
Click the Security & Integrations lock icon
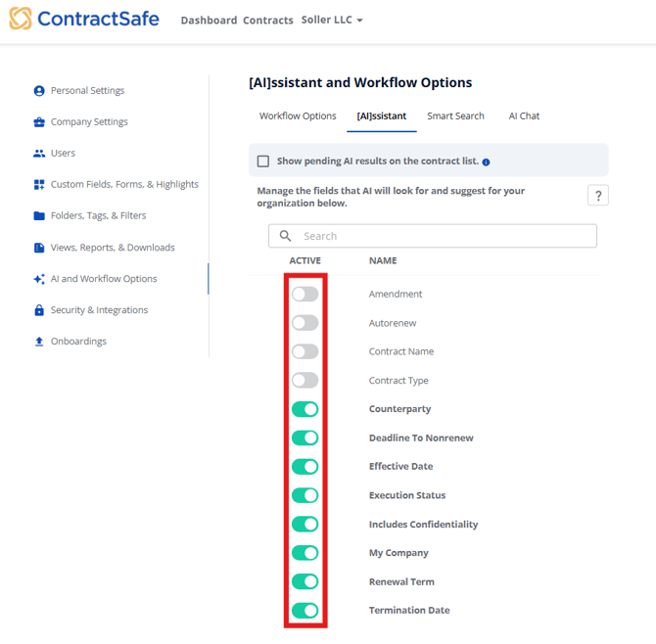coord(39,310)
